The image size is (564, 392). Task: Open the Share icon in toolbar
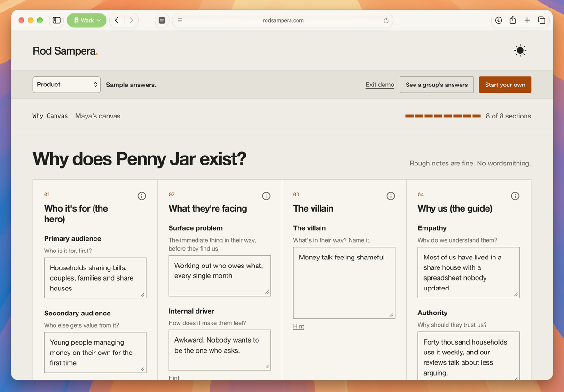coord(513,20)
